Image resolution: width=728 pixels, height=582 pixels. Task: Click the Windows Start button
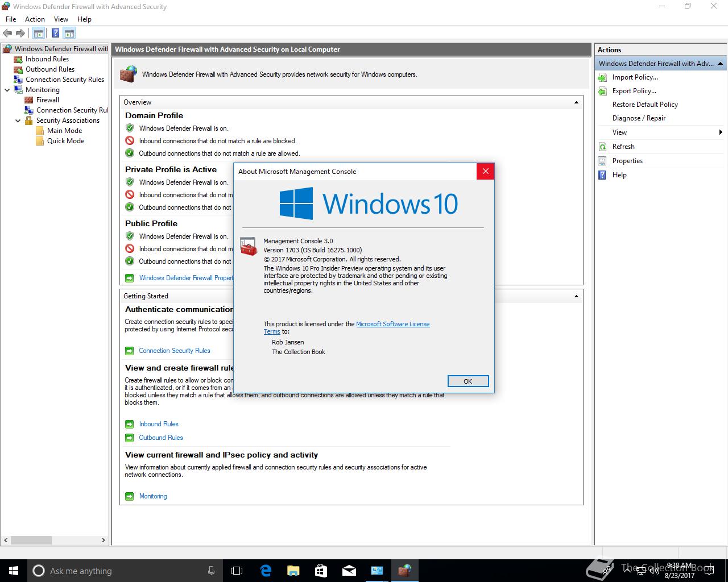[14, 571]
